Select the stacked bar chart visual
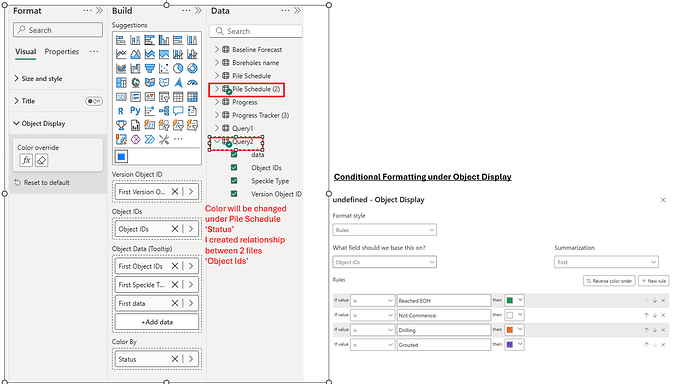This screenshot has width=690, height=384. point(121,40)
